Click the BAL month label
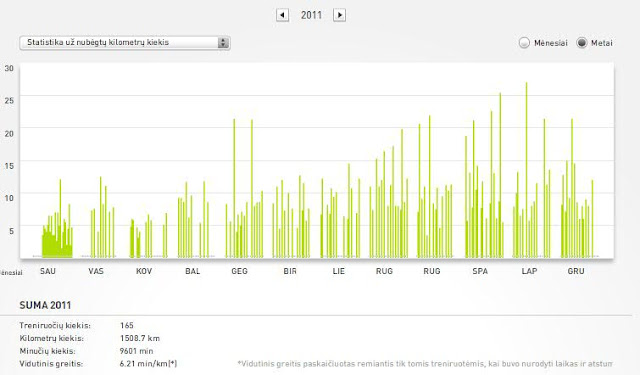 192,271
